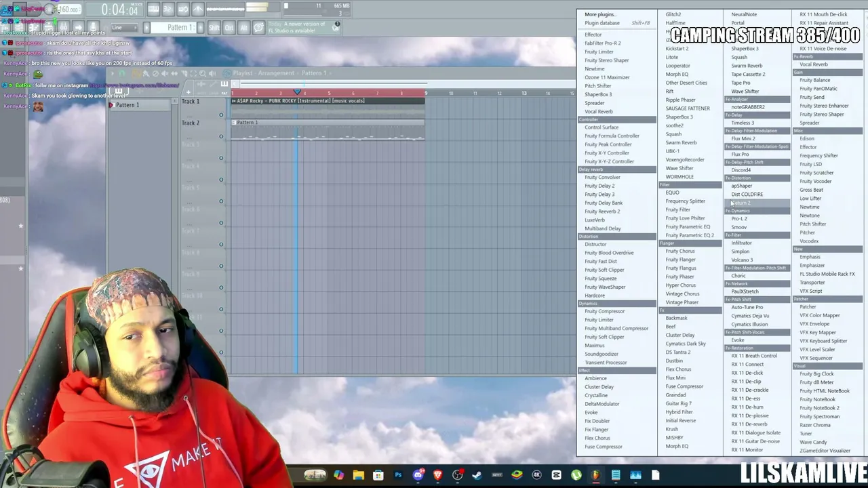This screenshot has width=868, height=488.
Task: Select the playlist playback speaker tool
Action: [212, 73]
